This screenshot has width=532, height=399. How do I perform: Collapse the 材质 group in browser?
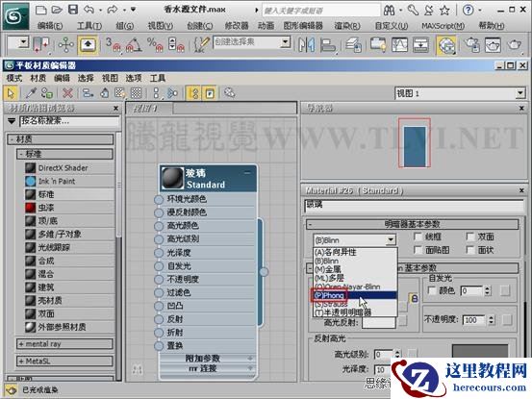[x=61, y=139]
